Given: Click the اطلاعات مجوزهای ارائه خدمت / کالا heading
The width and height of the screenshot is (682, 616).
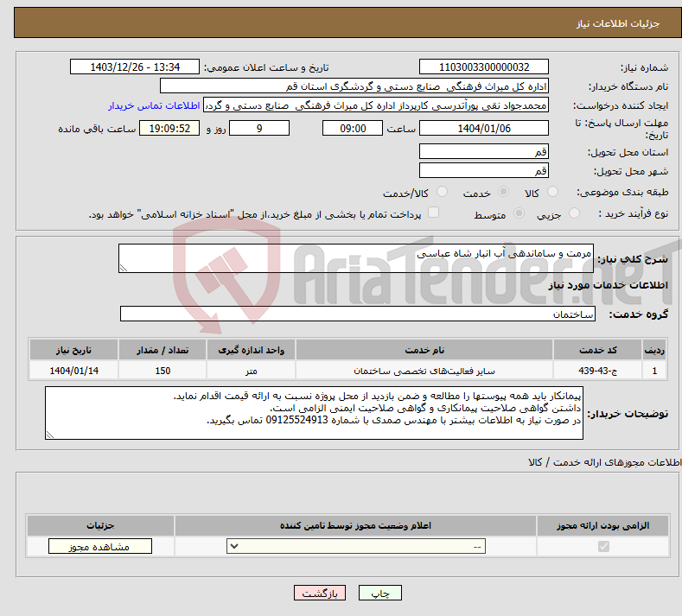Looking at the screenshot, I should pos(604,462).
